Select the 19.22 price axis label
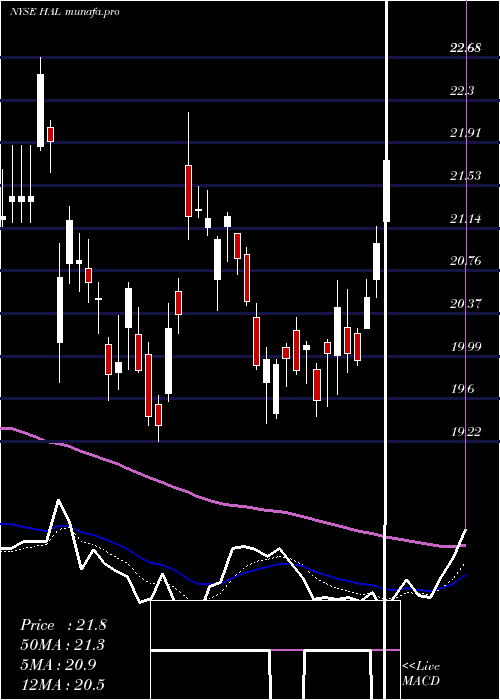This screenshot has width=500, height=700. (466, 432)
